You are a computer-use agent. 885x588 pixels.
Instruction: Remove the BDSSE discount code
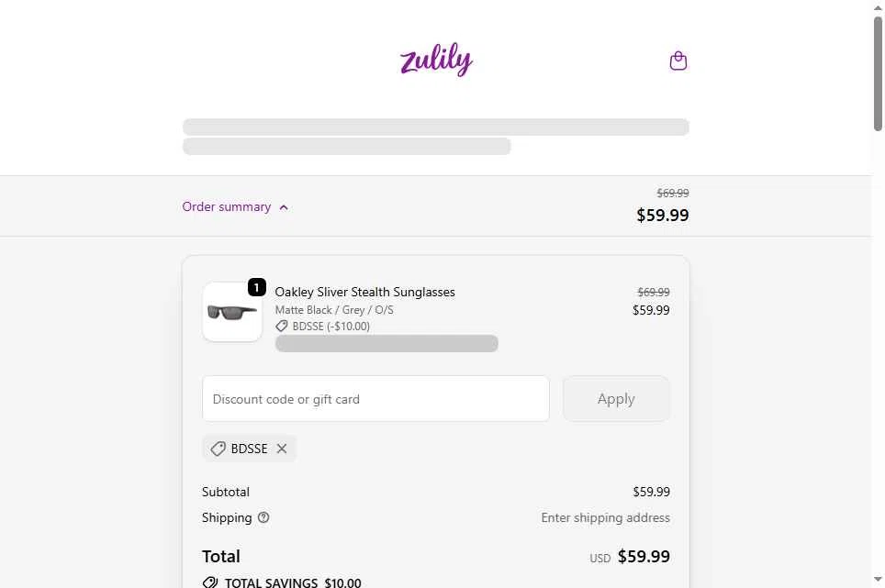[282, 449]
